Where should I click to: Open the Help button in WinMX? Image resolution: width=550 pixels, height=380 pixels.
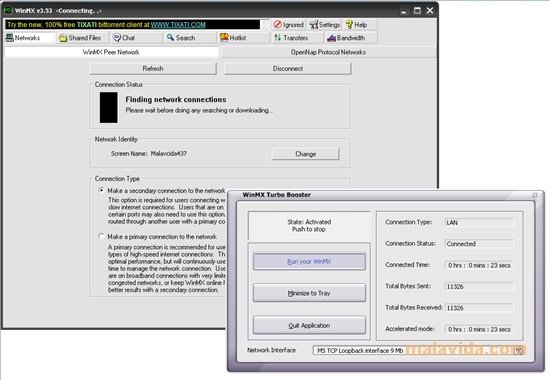[360, 25]
